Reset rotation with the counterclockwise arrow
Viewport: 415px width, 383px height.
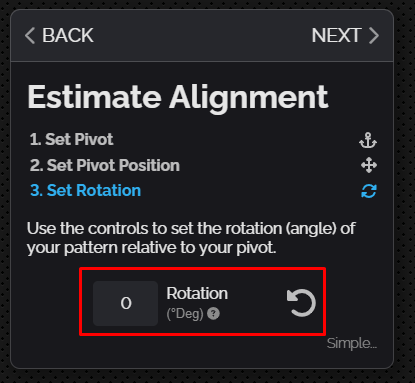click(301, 303)
